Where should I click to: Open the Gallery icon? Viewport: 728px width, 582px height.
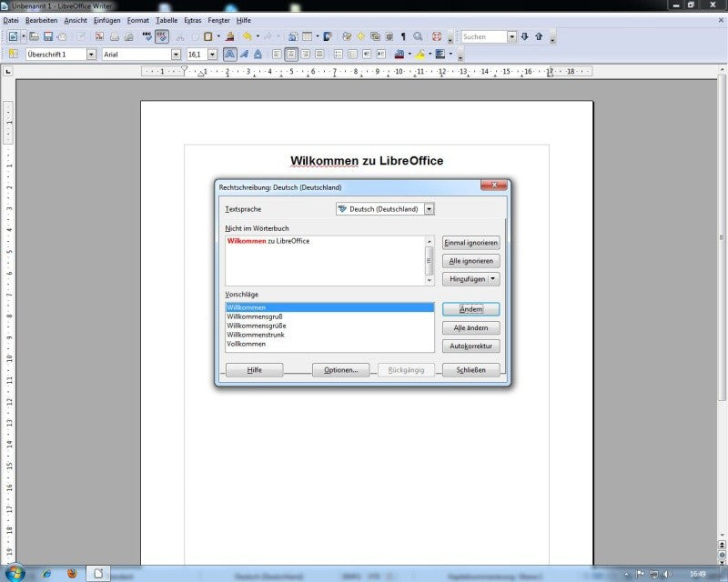tap(375, 36)
